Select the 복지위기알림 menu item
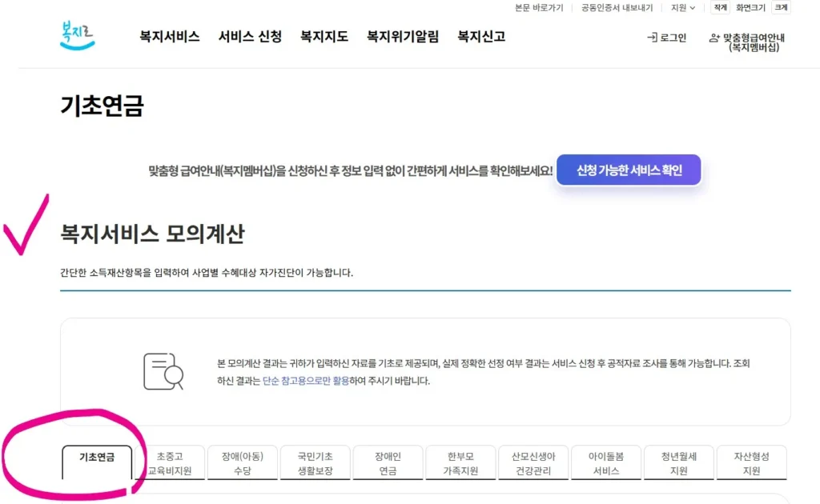The width and height of the screenshot is (820, 504). coord(402,35)
